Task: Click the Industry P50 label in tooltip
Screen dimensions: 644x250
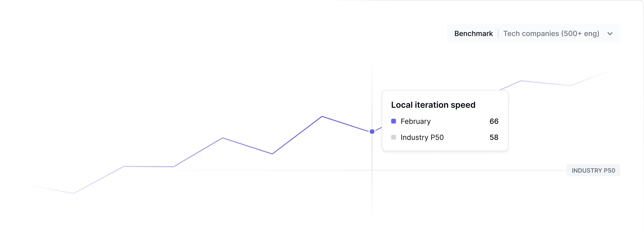Action: tap(422, 137)
